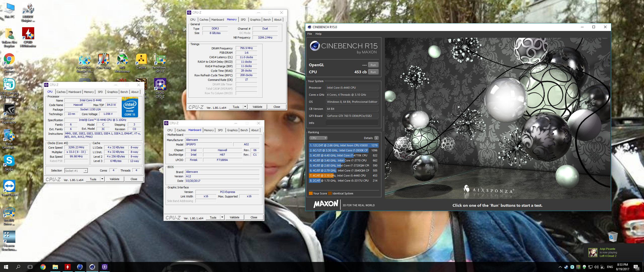Expand Tools dropdown arrow in Memory window
644x272 pixels.
click(x=245, y=107)
